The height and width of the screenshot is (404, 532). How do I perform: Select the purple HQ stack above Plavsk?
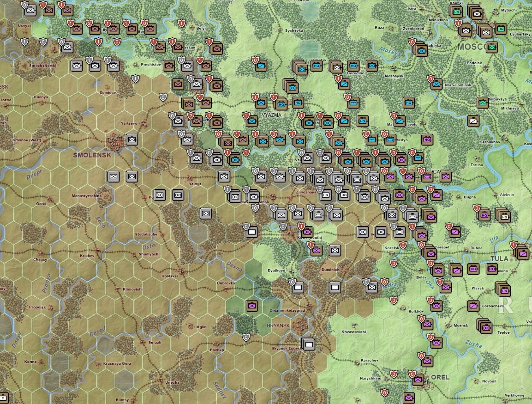pos(503,289)
